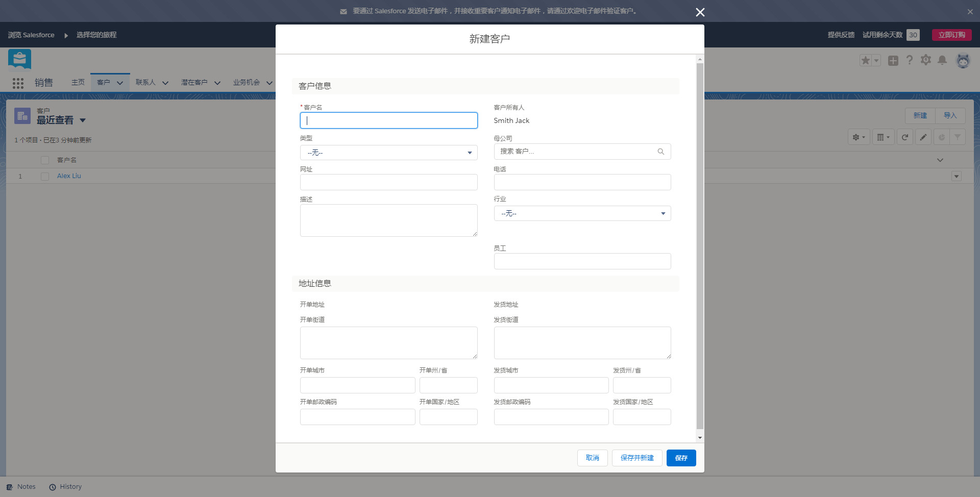
Task: Dismiss the email verification banner
Action: click(x=970, y=12)
